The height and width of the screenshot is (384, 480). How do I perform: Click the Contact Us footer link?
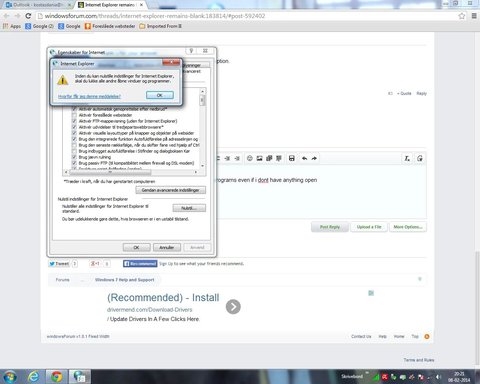[361, 336]
